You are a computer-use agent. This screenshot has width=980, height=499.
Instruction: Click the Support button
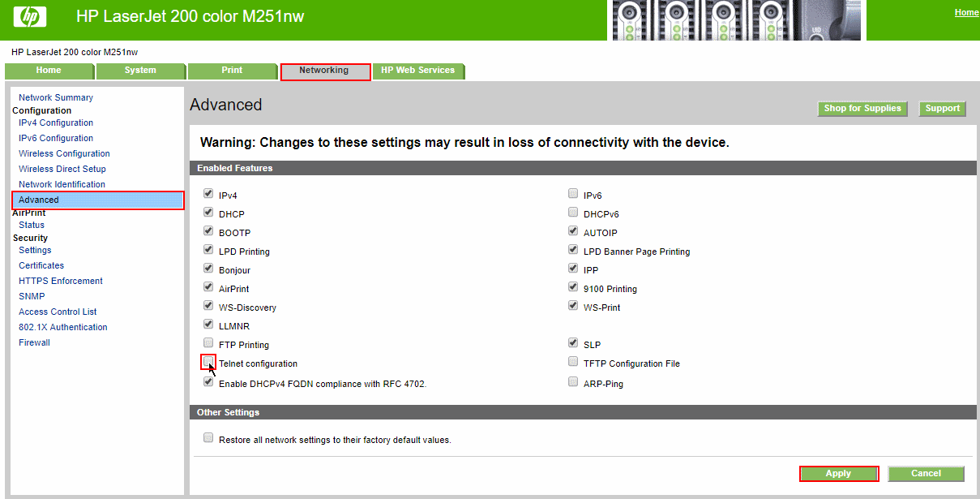coord(943,109)
